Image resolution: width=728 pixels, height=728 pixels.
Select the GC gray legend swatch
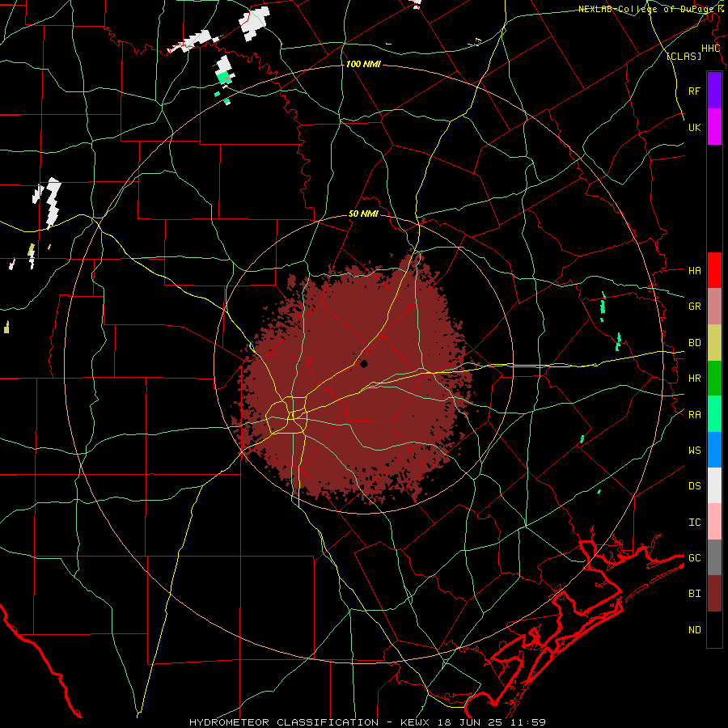tap(714, 557)
